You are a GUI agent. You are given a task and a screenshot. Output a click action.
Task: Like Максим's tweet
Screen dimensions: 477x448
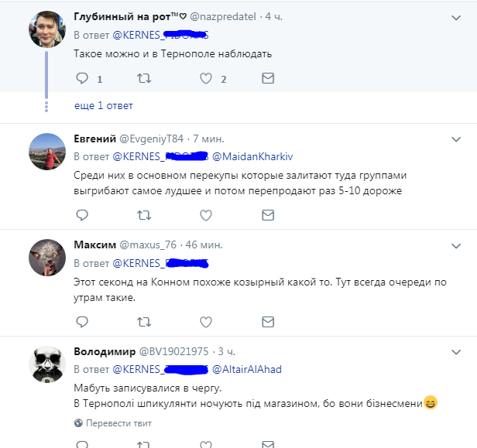tap(206, 321)
